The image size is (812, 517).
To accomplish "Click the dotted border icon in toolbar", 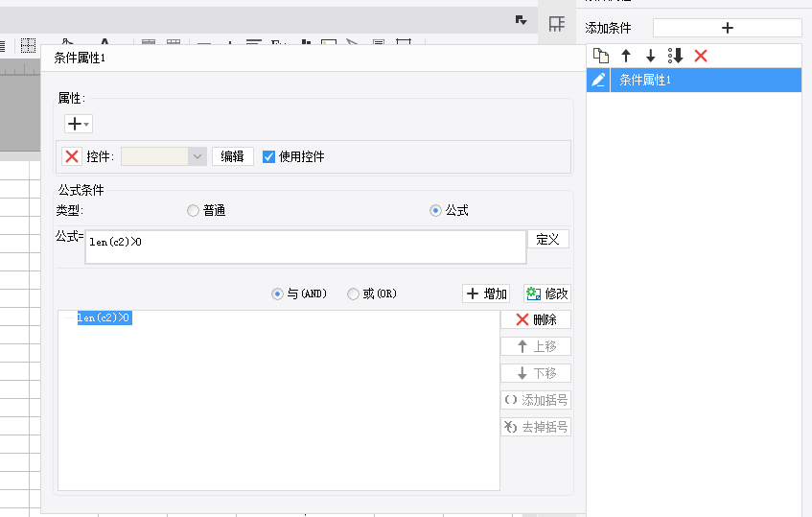I will [x=28, y=45].
